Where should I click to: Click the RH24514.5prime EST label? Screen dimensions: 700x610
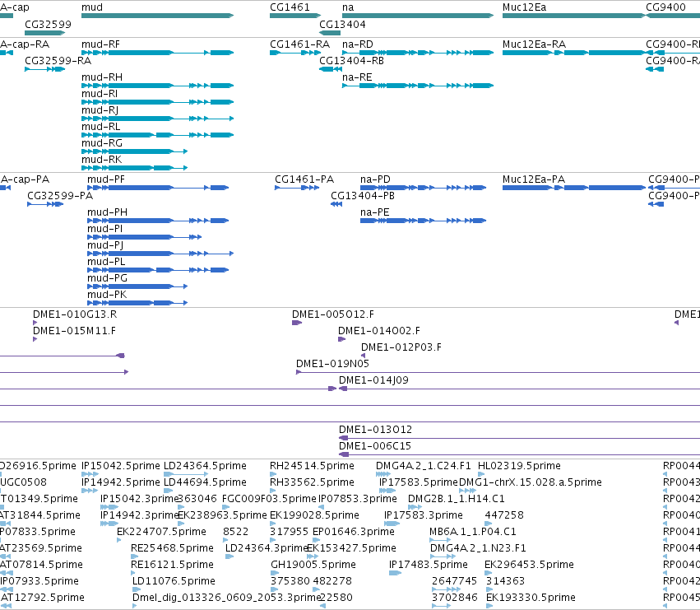click(312, 466)
